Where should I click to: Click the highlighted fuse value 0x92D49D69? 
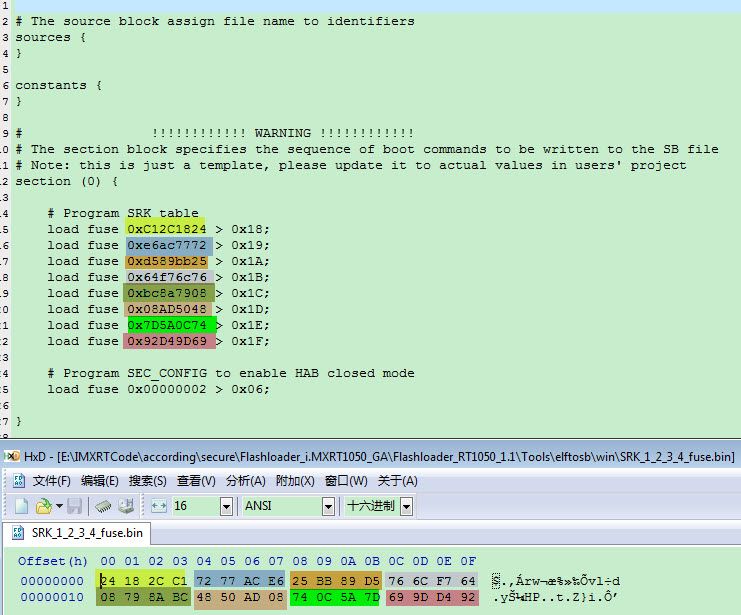click(166, 341)
